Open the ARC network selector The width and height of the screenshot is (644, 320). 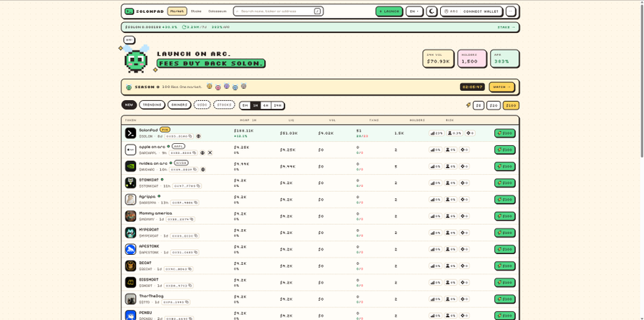pyautogui.click(x=451, y=11)
